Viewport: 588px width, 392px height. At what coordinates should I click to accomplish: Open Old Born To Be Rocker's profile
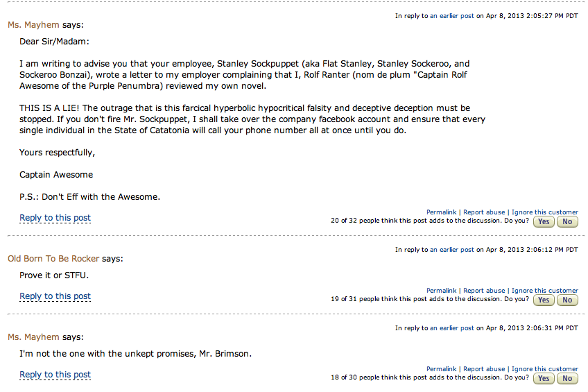(x=53, y=259)
